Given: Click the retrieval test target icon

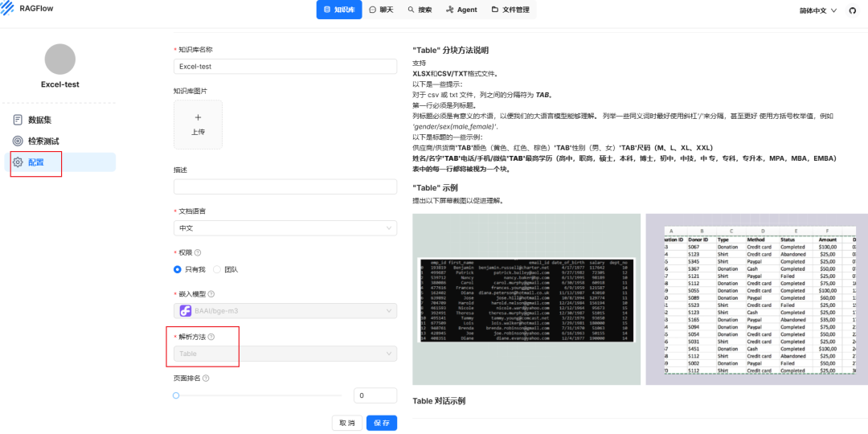Looking at the screenshot, I should (x=18, y=141).
